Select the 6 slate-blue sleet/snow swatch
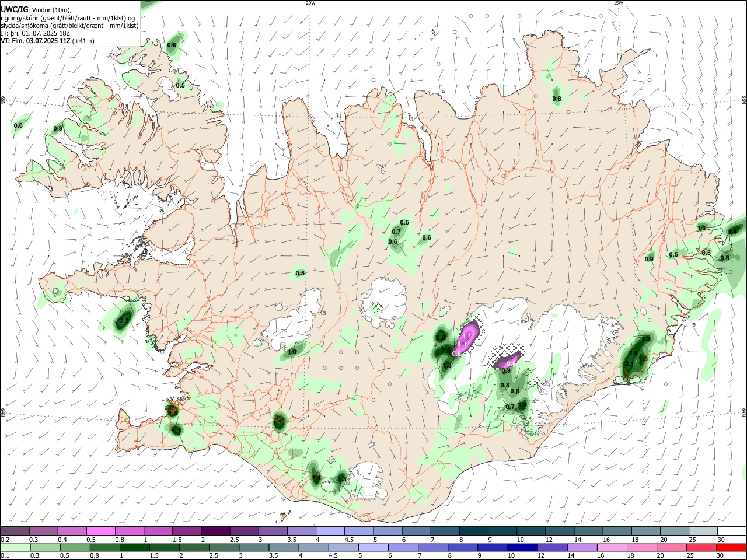The image size is (747, 560). coord(415,531)
